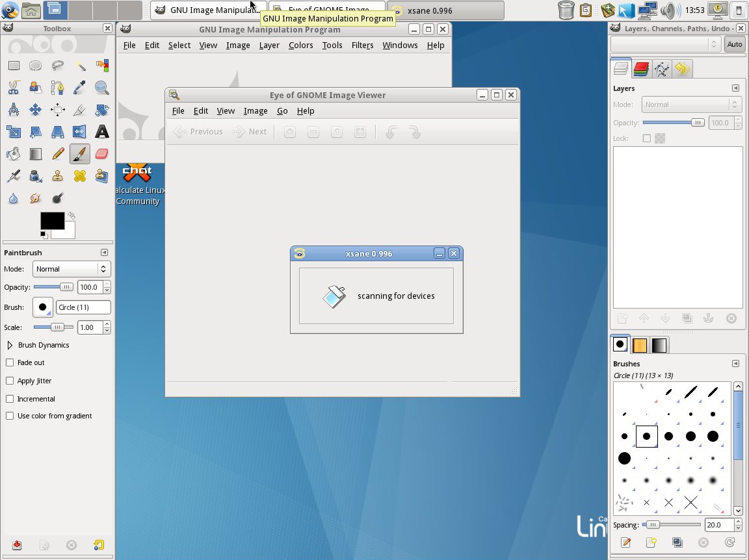The image size is (749, 560).
Task: Open the image selector dropdown in Layers dock
Action: (665, 44)
